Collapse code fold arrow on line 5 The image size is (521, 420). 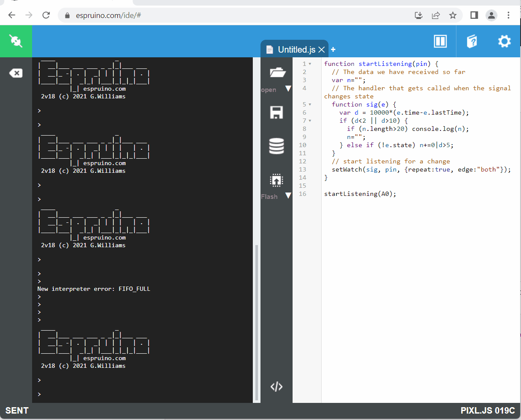[310, 104]
